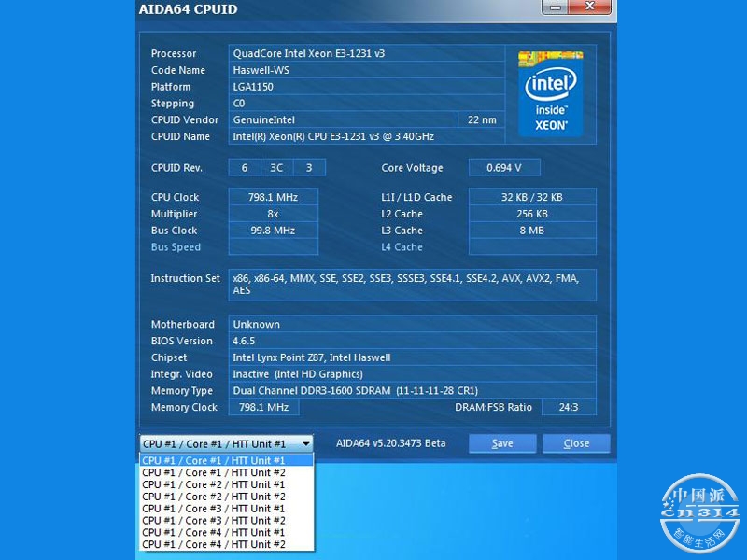747x560 pixels.
Task: Click the Close button
Action: pyautogui.click(x=576, y=443)
